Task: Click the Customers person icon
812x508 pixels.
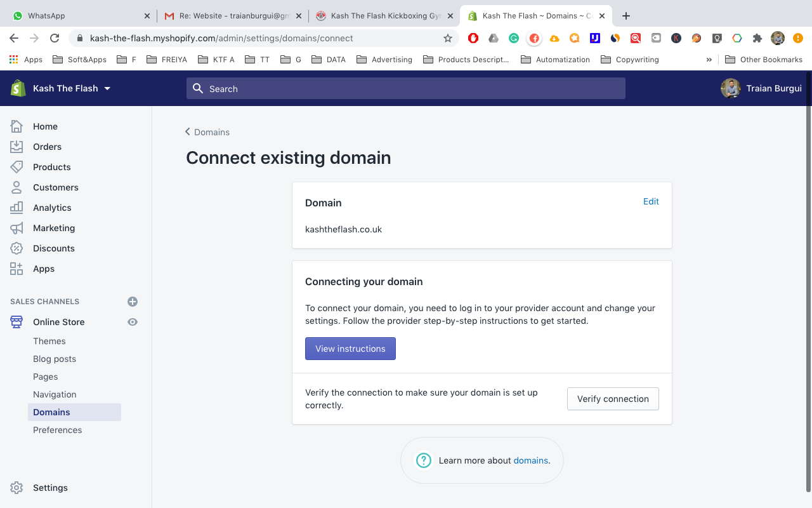Action: (x=16, y=187)
